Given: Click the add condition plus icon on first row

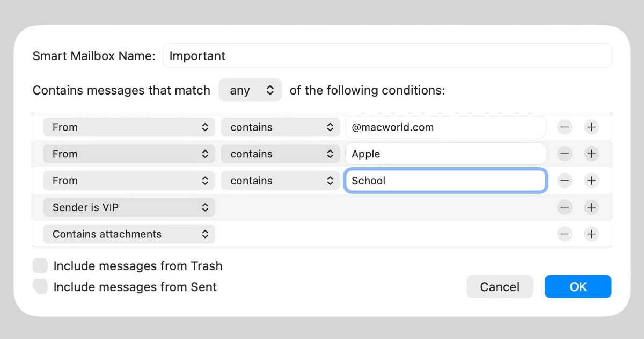Looking at the screenshot, I should tap(591, 127).
